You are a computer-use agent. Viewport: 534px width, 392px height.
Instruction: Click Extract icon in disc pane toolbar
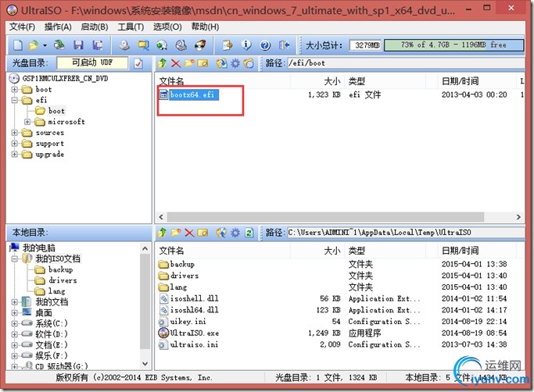(222, 63)
